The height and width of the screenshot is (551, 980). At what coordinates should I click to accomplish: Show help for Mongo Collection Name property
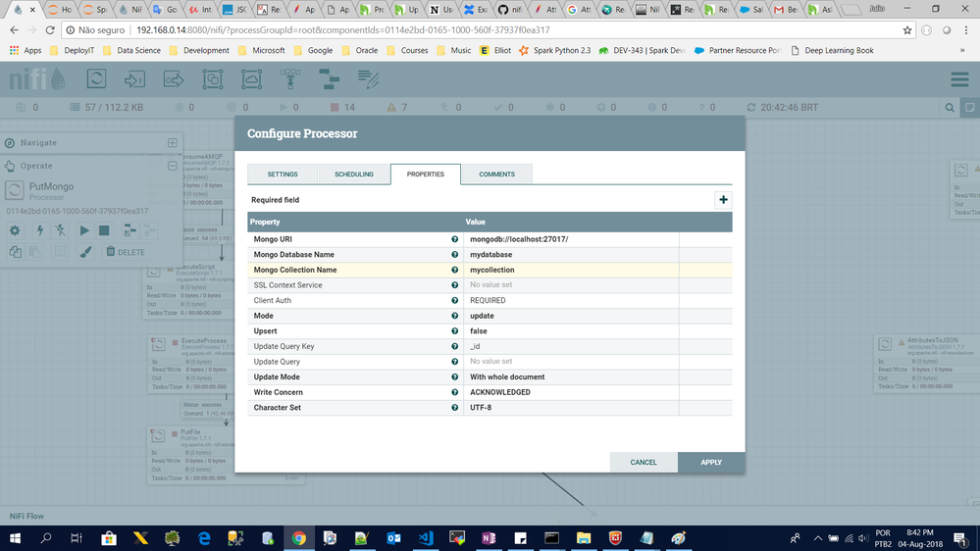point(454,270)
